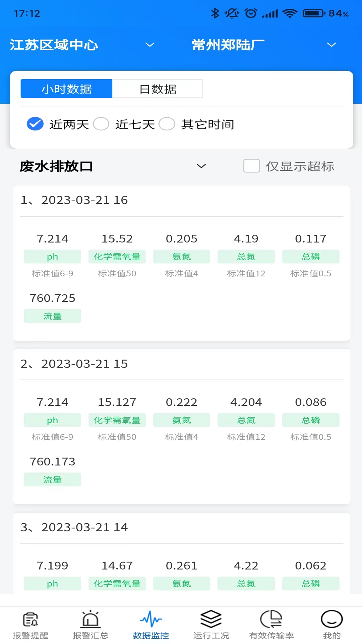Tap the cellular signal bars icon

(x=270, y=13)
